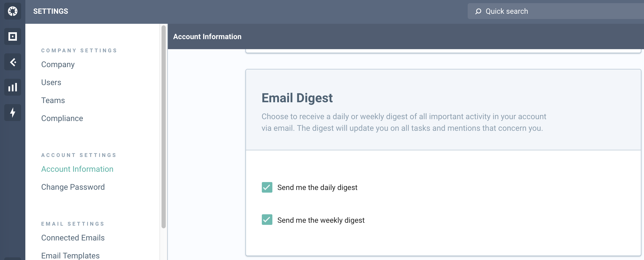The height and width of the screenshot is (260, 644).
Task: Open the square dashboard icon in sidebar
Action: [x=13, y=36]
